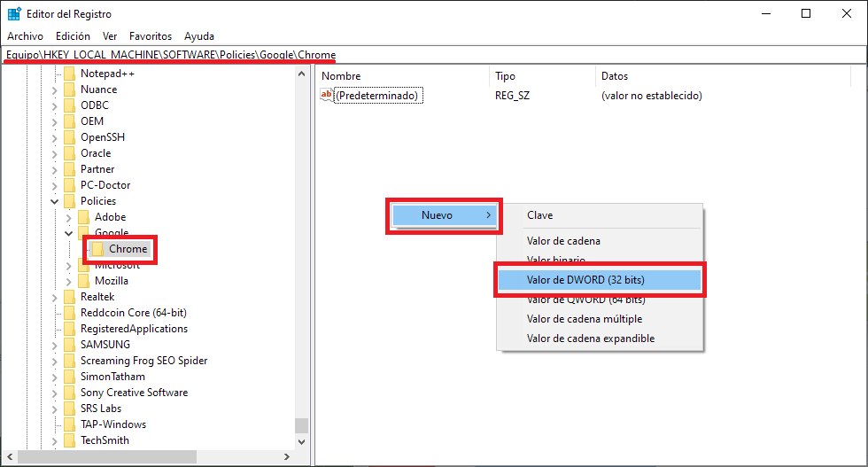
Task: Expand the OpenSSH key
Action: (54, 137)
